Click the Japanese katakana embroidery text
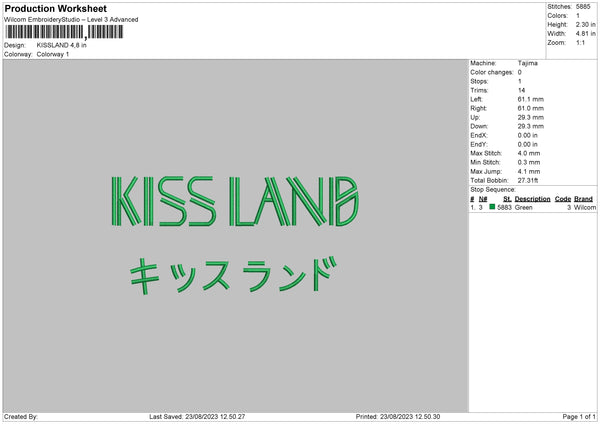Image resolution: width=600 pixels, height=424 pixels. (233, 276)
